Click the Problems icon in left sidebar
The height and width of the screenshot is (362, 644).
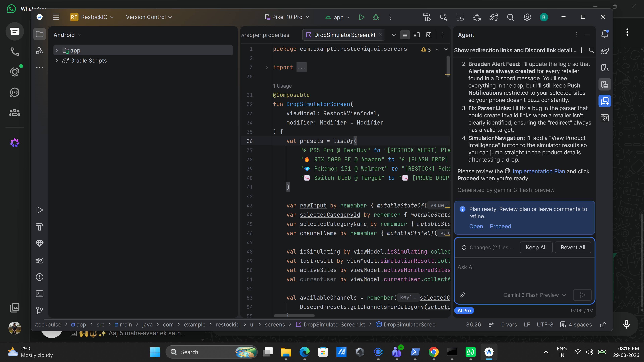[40, 277]
